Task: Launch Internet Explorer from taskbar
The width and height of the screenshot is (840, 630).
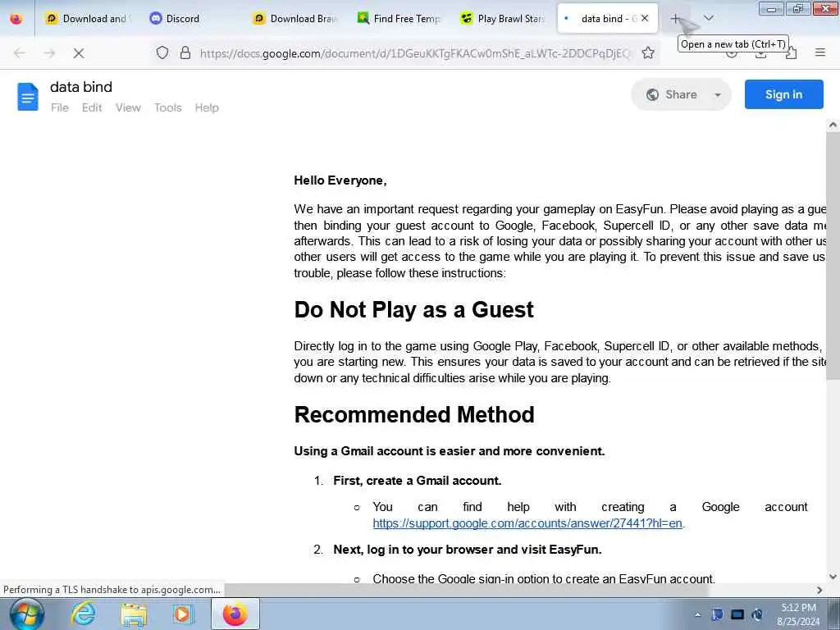Action: tap(83, 614)
